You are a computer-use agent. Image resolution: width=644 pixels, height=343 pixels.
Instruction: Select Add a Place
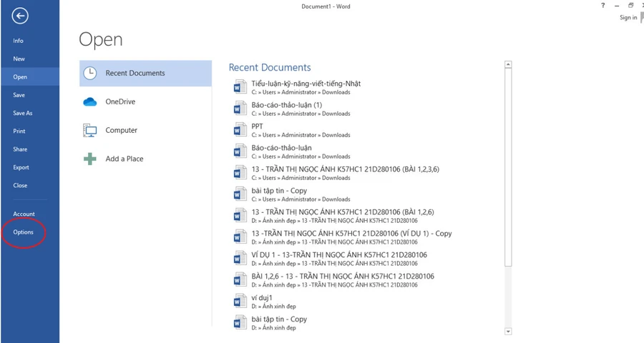coord(145,159)
